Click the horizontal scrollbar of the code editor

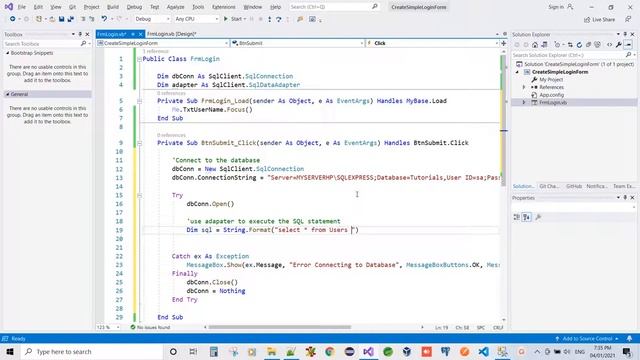[280, 327]
